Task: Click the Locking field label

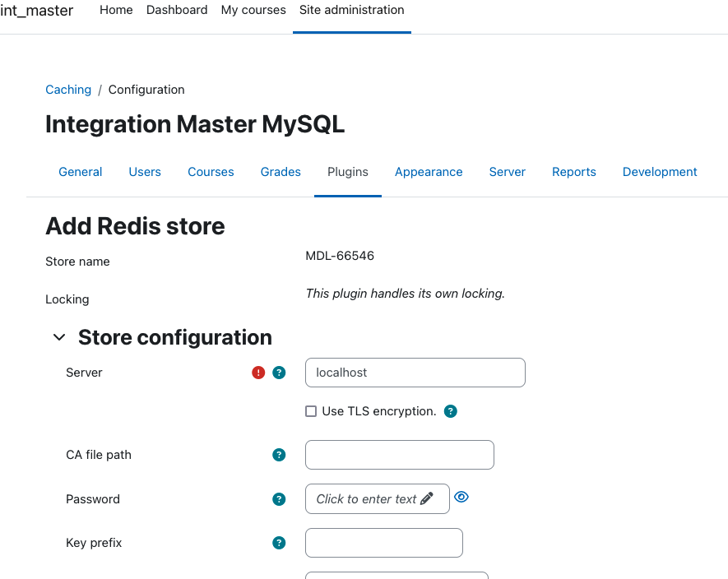Action: (x=67, y=299)
